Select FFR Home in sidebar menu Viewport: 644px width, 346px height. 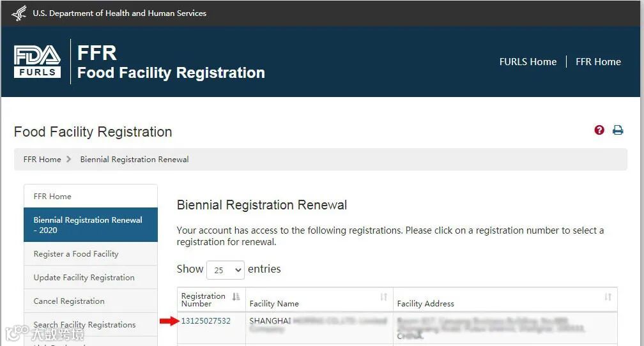pos(52,197)
